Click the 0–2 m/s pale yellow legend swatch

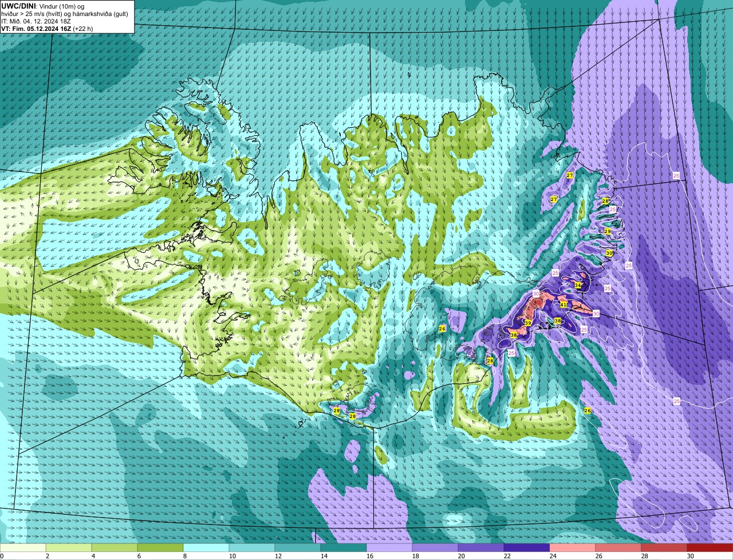23,547
